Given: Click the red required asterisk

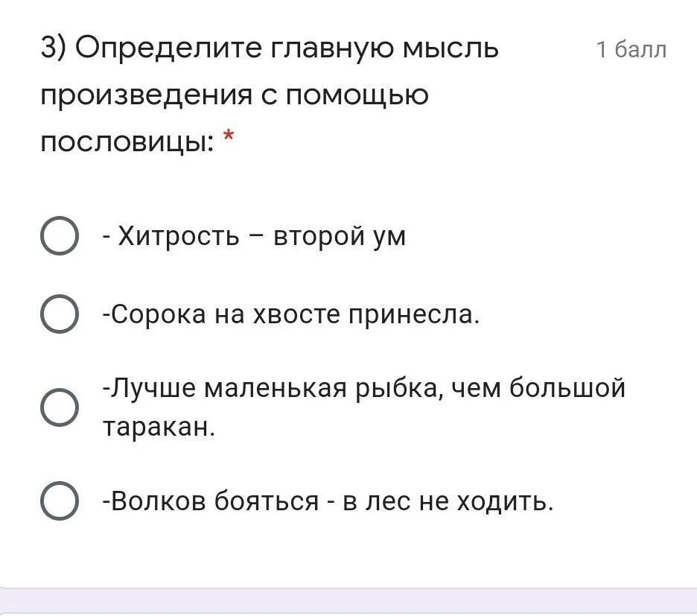Looking at the screenshot, I should click(229, 136).
